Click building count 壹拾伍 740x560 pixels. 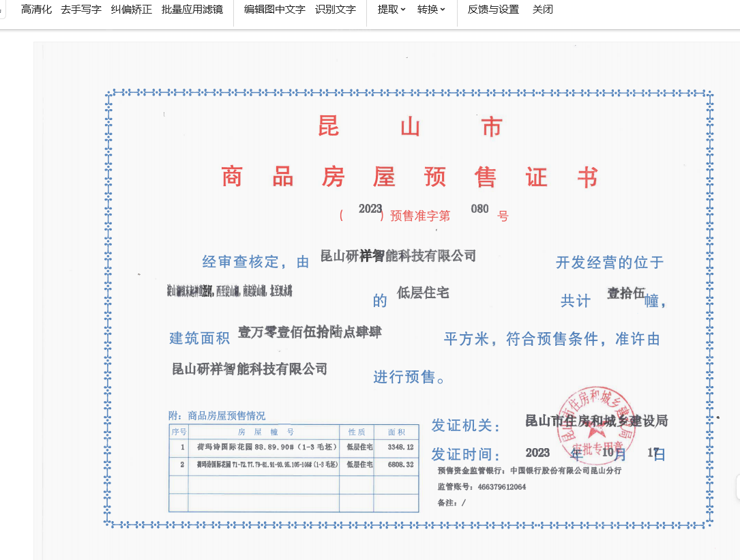(626, 293)
